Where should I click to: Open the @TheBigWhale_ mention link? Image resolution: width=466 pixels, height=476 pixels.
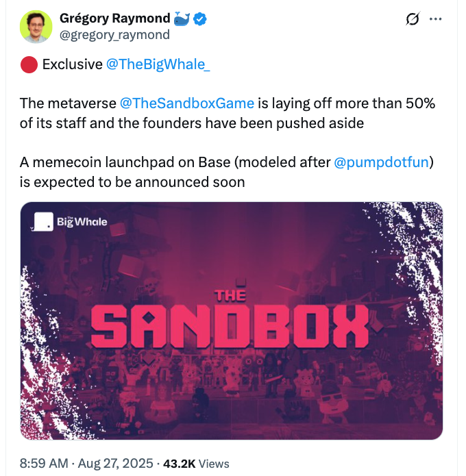[x=158, y=64]
